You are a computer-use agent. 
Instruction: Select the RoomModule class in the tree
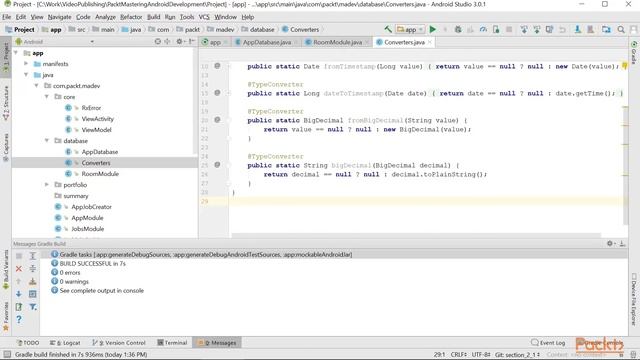click(100, 173)
